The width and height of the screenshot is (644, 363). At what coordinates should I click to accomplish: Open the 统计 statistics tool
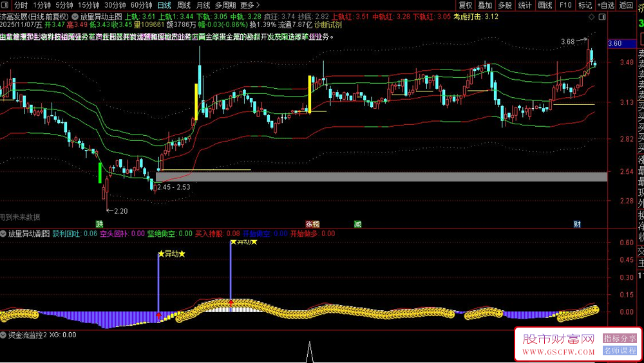coord(525,5)
